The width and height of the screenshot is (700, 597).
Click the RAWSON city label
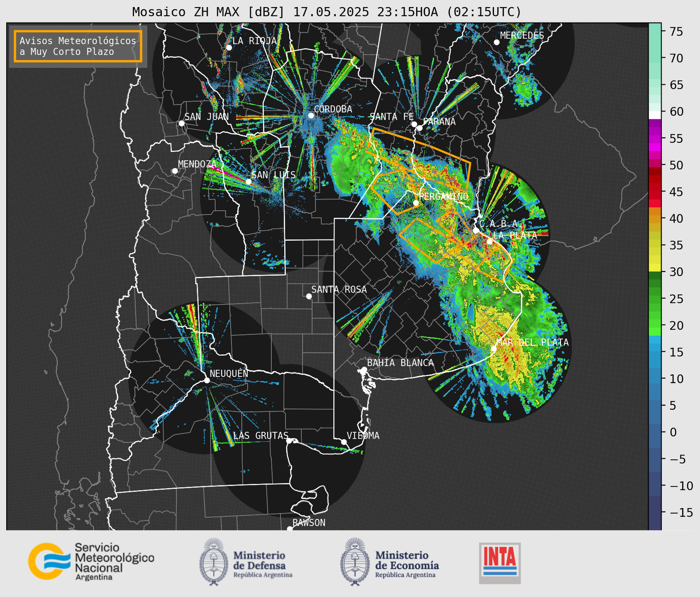[x=309, y=523]
